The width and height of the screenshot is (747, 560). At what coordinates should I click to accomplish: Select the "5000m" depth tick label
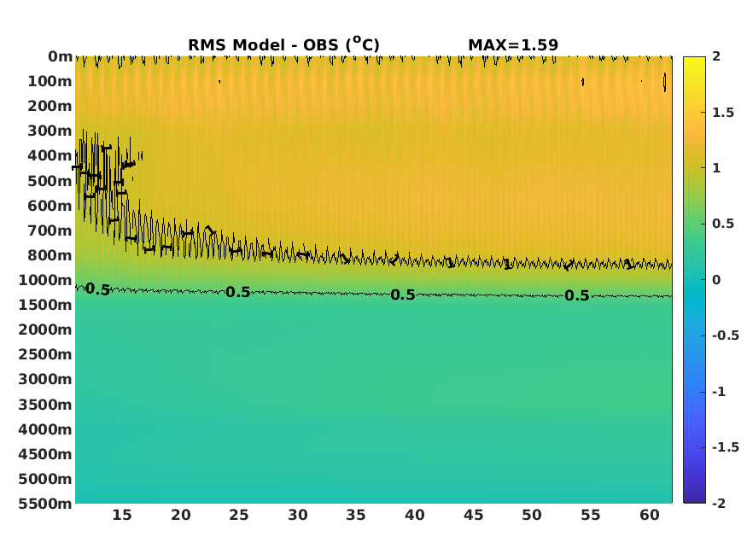click(45, 479)
